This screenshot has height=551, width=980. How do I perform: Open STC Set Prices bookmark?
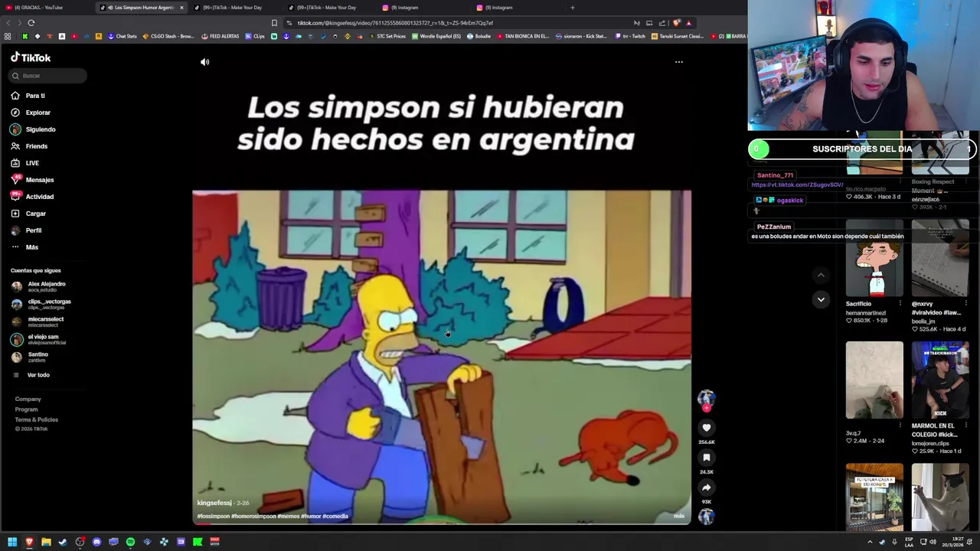click(x=387, y=36)
